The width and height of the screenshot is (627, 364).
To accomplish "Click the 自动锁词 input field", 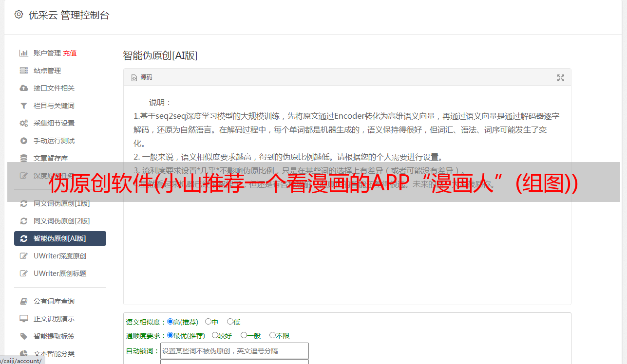I will (x=234, y=350).
